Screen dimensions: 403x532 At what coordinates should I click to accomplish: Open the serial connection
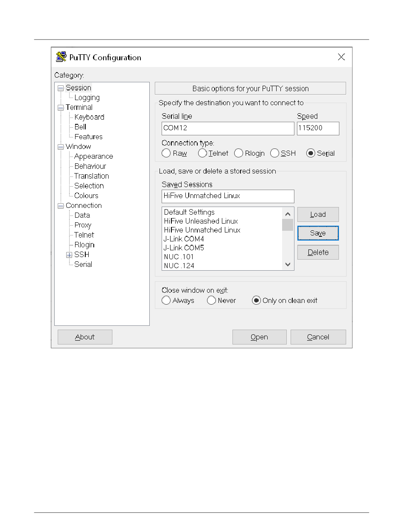click(x=259, y=337)
